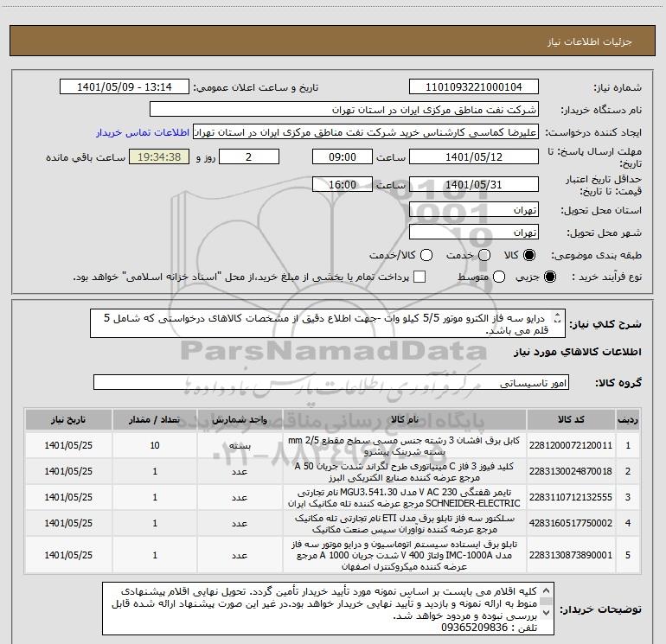Click the remaining days field showing 2
The width and height of the screenshot is (666, 644).
coord(249,156)
